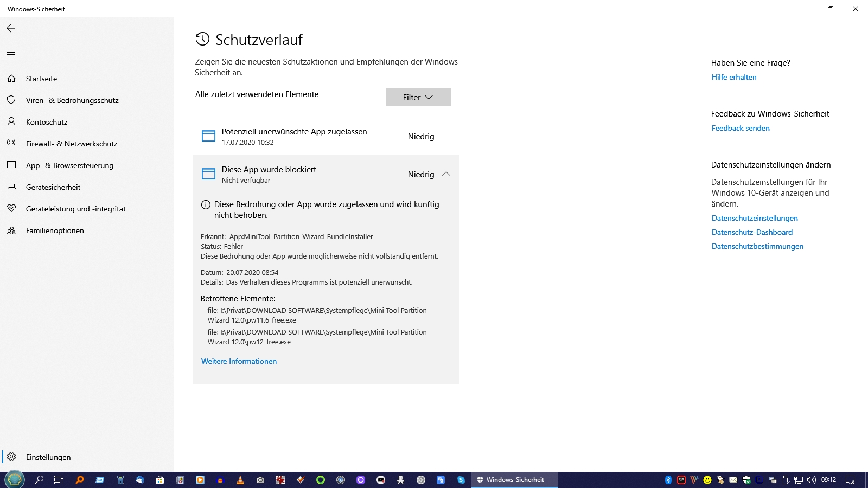Toggle the hamburger navigation menu
868x488 pixels.
[11, 53]
